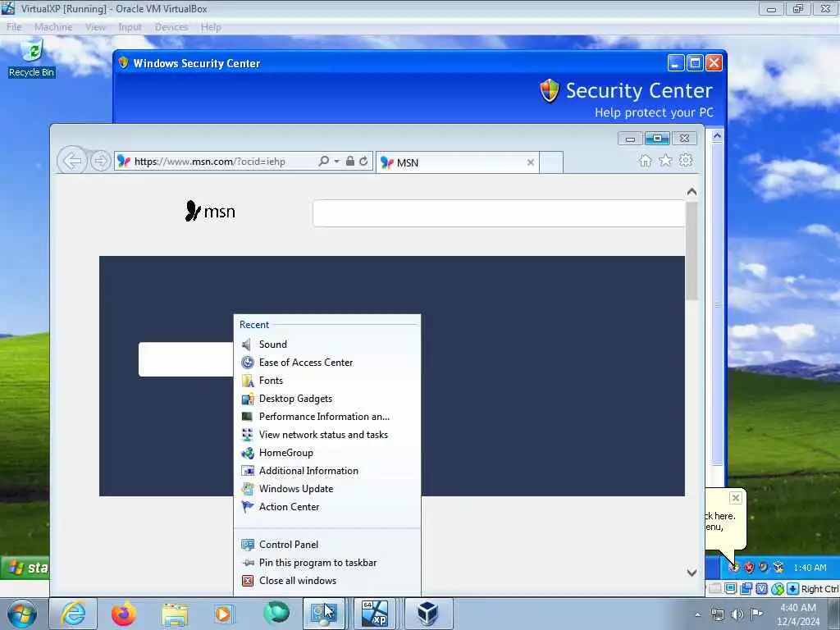This screenshot has height=630, width=840.
Task: Open Internet Explorer Tools gear menu
Action: (x=686, y=160)
